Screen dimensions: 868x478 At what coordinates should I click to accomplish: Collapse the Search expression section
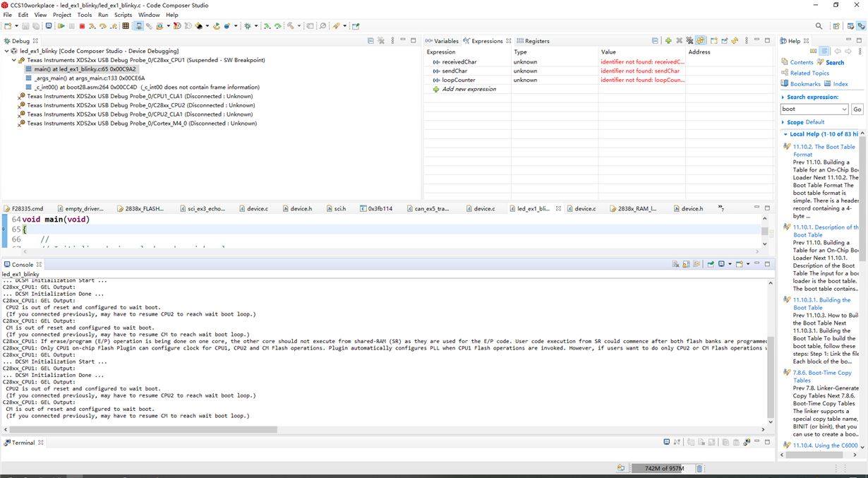click(783, 97)
